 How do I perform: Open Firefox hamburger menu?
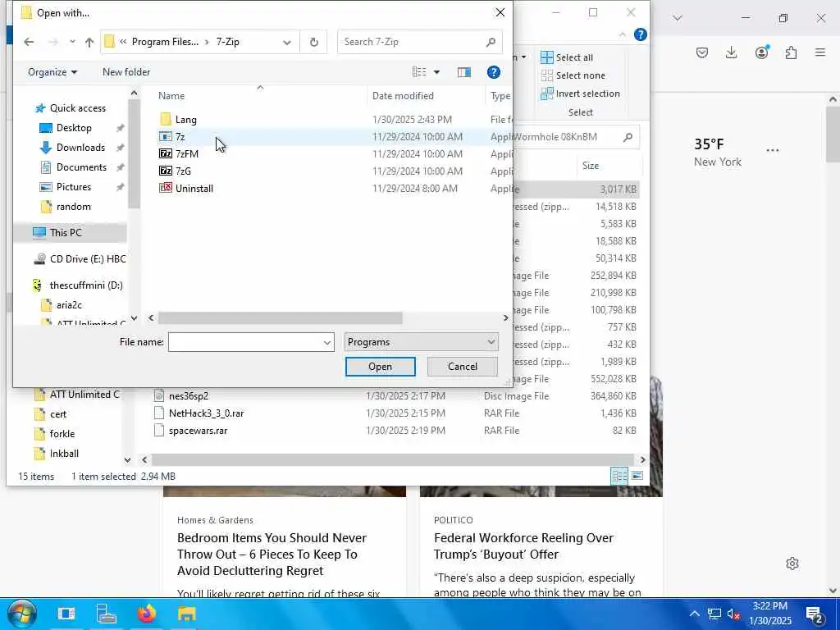tap(820, 52)
